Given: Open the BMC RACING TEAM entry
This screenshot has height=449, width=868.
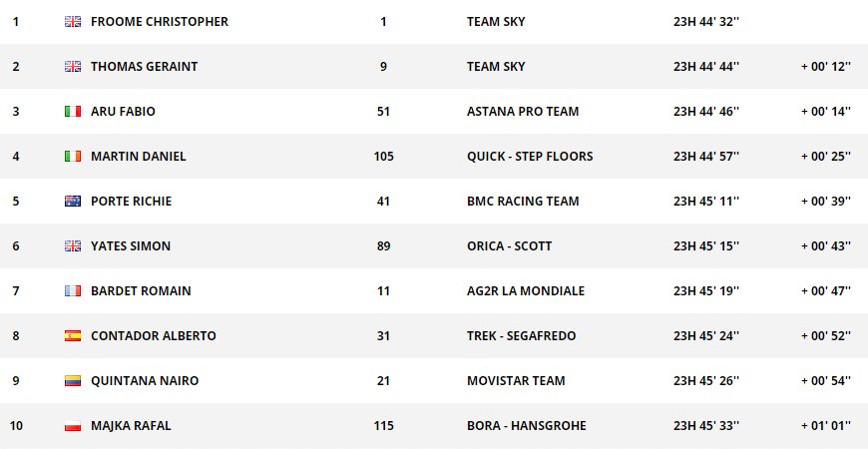Looking at the screenshot, I should coord(522,202).
